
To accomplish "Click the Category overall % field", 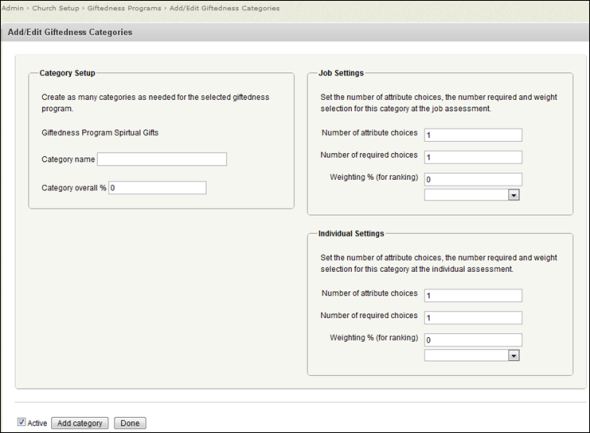I will [157, 188].
